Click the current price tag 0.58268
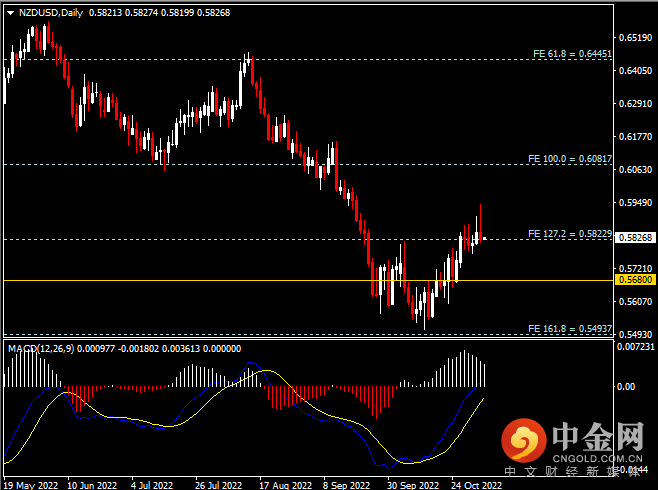658x490 pixels. coord(635,237)
